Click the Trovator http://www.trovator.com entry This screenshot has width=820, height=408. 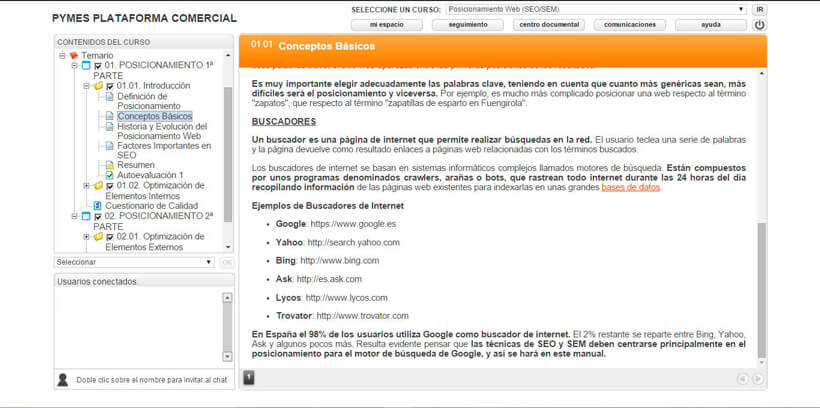[342, 316]
